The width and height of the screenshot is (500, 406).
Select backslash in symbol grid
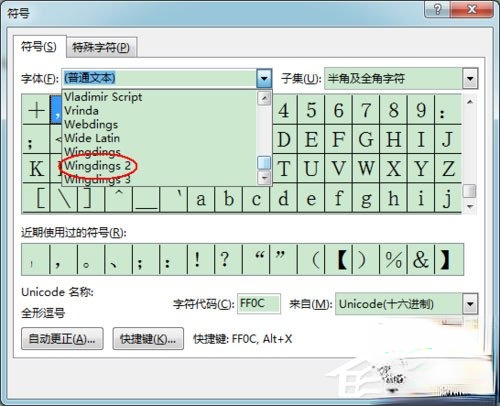[x=64, y=198]
